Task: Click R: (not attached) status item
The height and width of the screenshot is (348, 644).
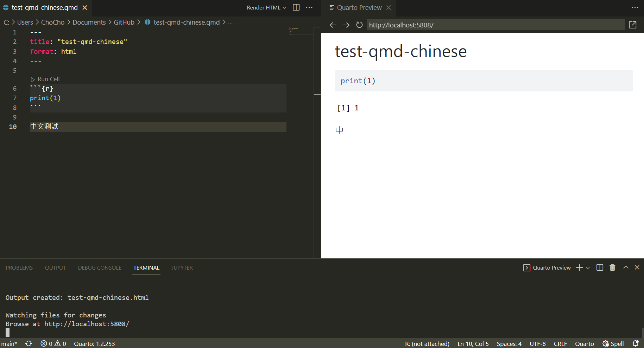Action: pos(427,343)
